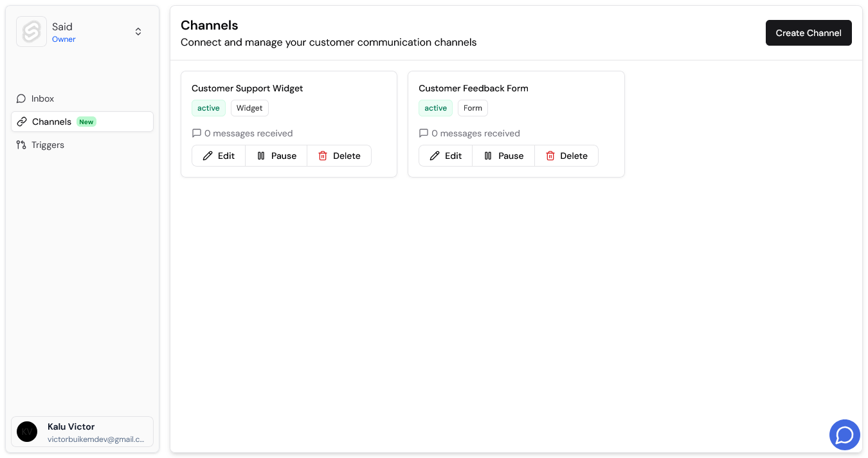Click trash icon on Customer Feedback Form
This screenshot has height=458, width=868.
(x=550, y=156)
